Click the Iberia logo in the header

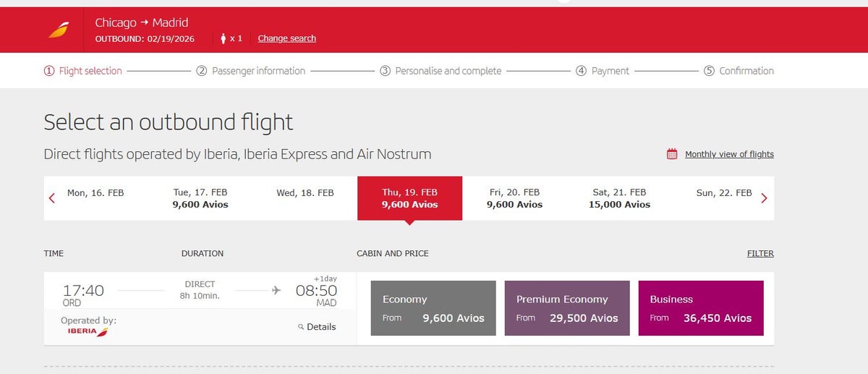(59, 30)
